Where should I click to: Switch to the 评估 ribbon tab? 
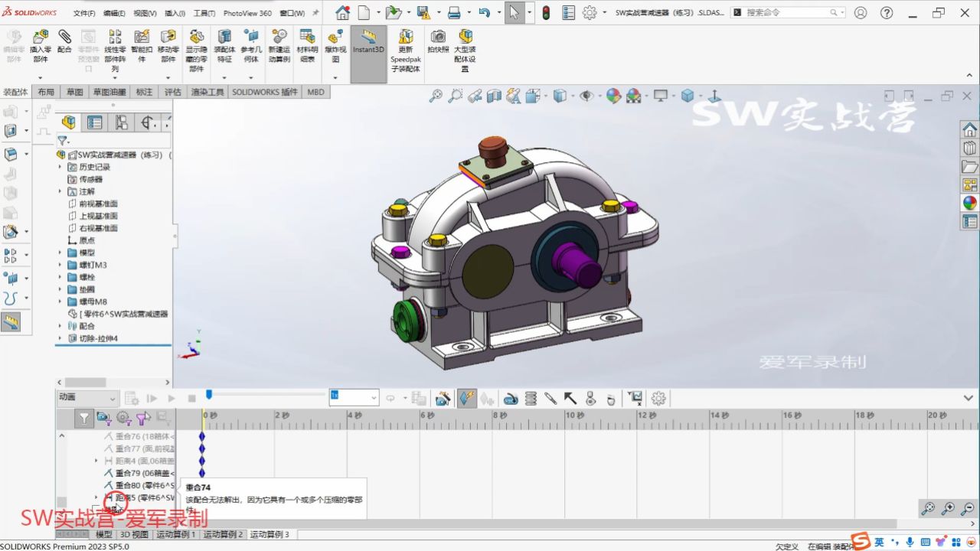pos(173,92)
